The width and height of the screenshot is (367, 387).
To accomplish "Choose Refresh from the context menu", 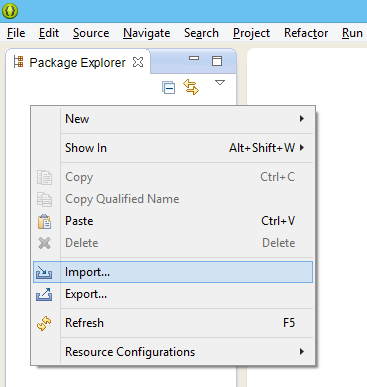I will (173, 323).
